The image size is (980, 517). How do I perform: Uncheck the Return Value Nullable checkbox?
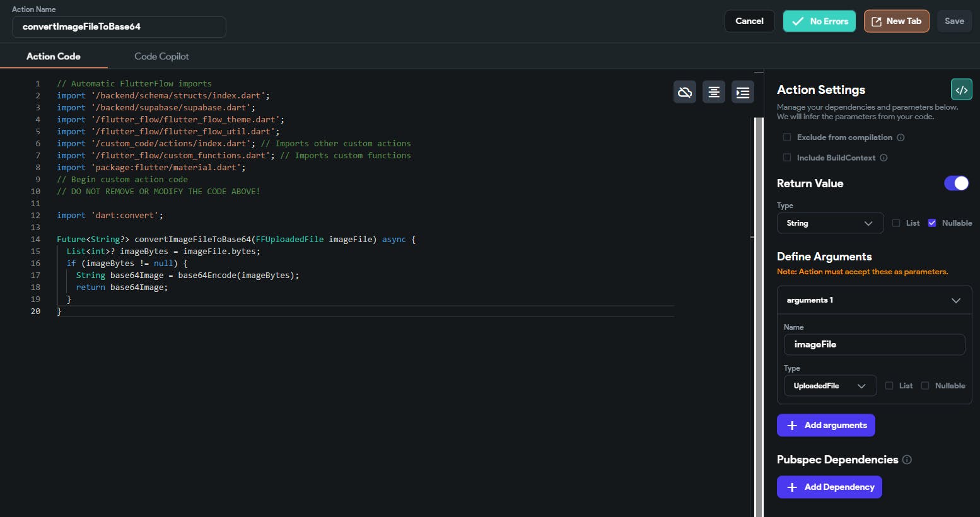click(932, 223)
